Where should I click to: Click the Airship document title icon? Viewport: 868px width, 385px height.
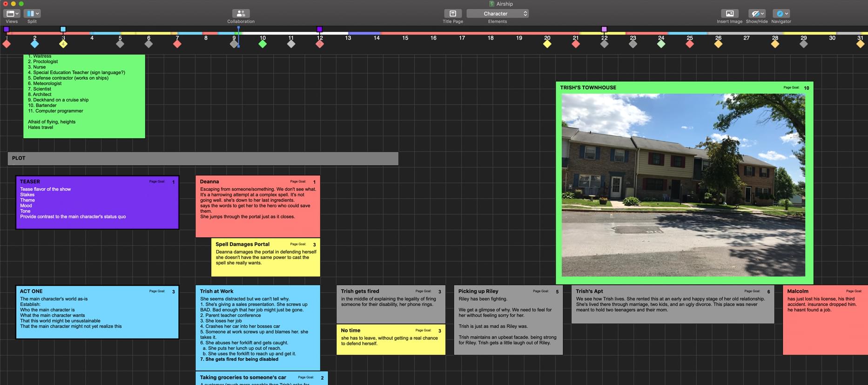[x=492, y=4]
